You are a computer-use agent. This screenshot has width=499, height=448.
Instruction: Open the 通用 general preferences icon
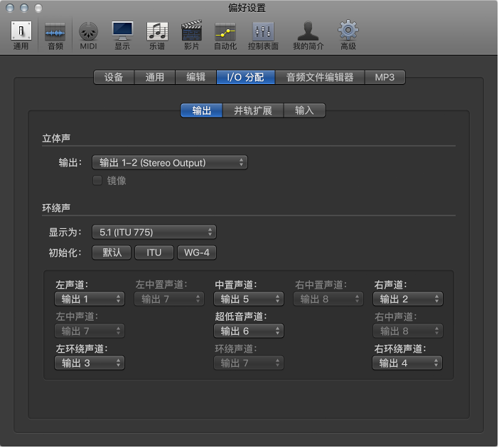click(x=21, y=35)
